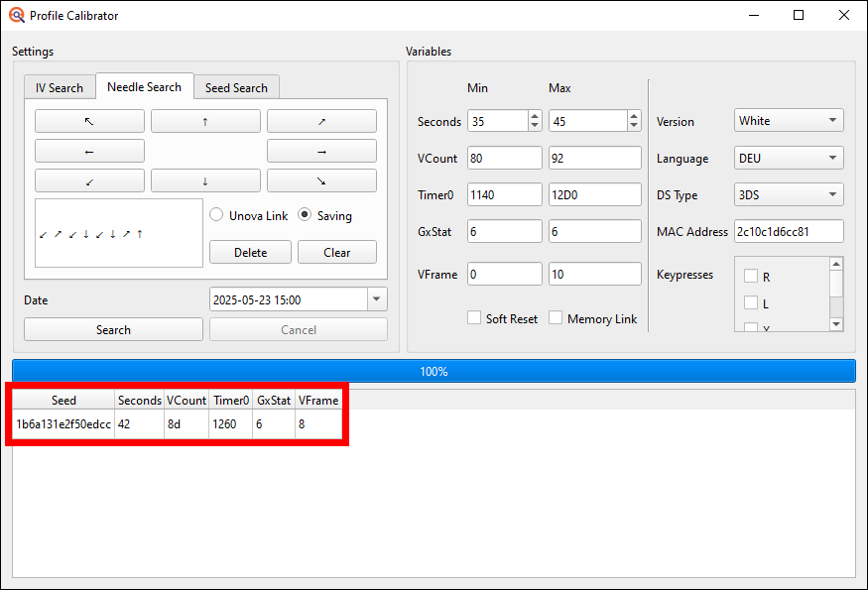Open the Seed Search tab
The image size is (868, 590).
[x=236, y=88]
